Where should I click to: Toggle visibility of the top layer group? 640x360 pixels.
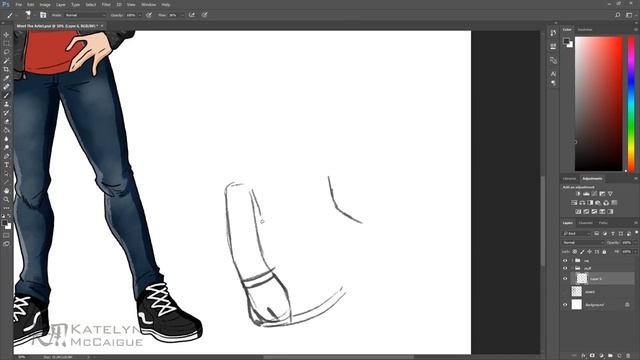point(565,260)
